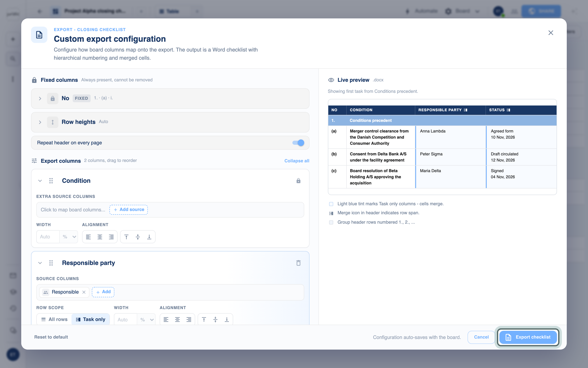Click the drag handle for Condition column
Image resolution: width=588 pixels, height=368 pixels.
click(x=51, y=181)
